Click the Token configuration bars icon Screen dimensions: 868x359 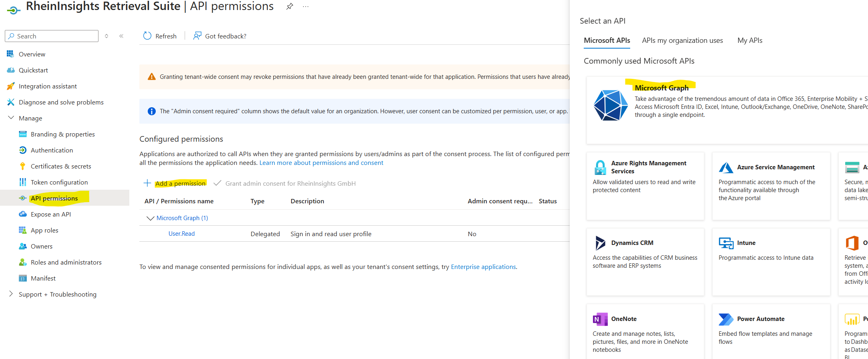pyautogui.click(x=23, y=182)
